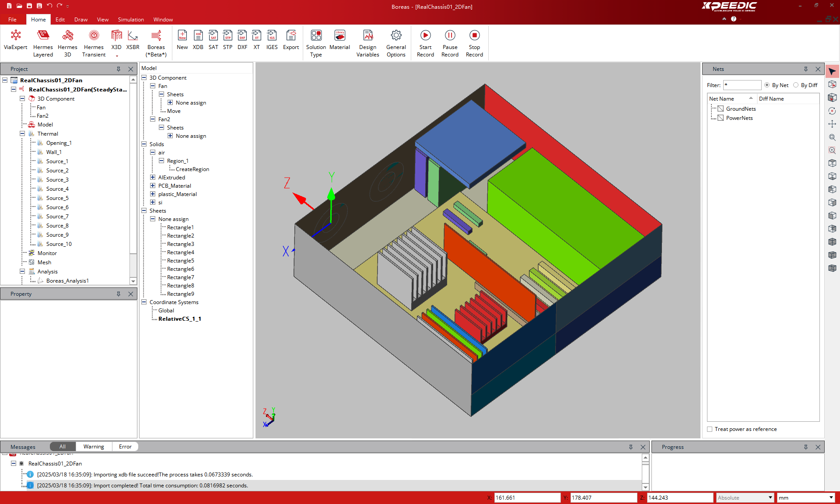This screenshot has width=840, height=504.
Task: Select the XSBR tool
Action: click(133, 40)
